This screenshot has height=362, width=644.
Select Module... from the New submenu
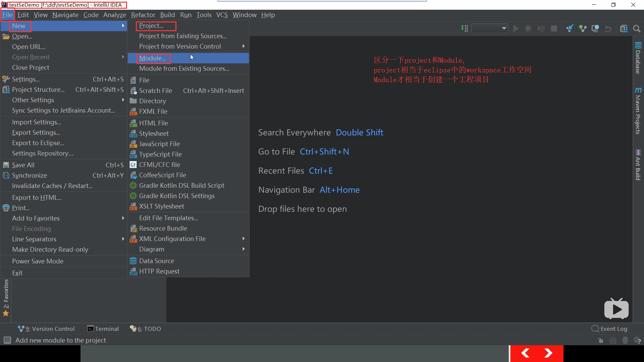click(153, 58)
